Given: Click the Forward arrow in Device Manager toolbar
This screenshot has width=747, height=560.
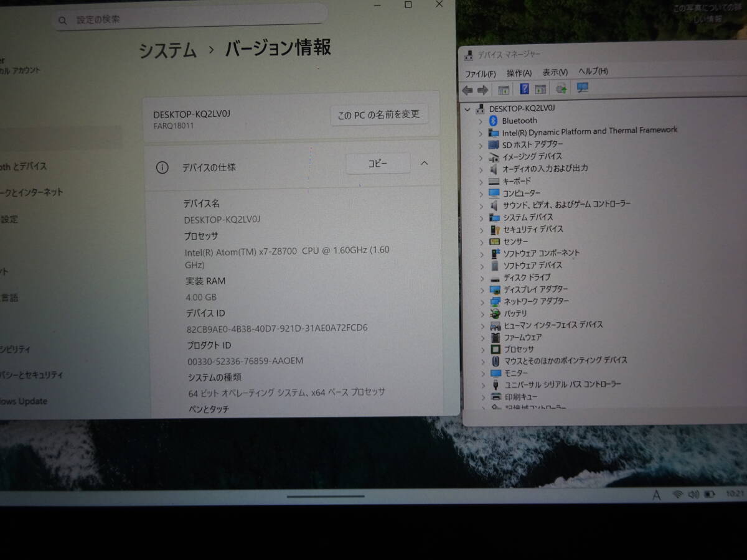Looking at the screenshot, I should [x=482, y=89].
